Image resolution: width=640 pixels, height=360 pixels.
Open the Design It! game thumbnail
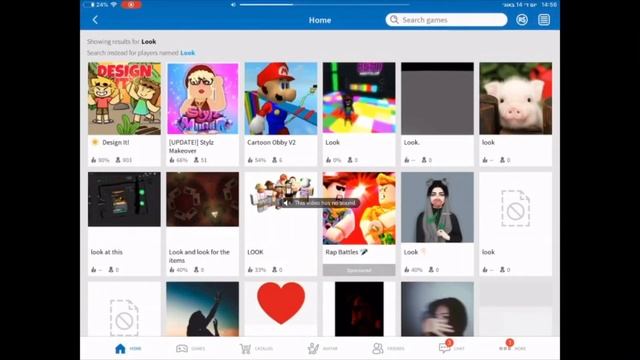tap(124, 98)
